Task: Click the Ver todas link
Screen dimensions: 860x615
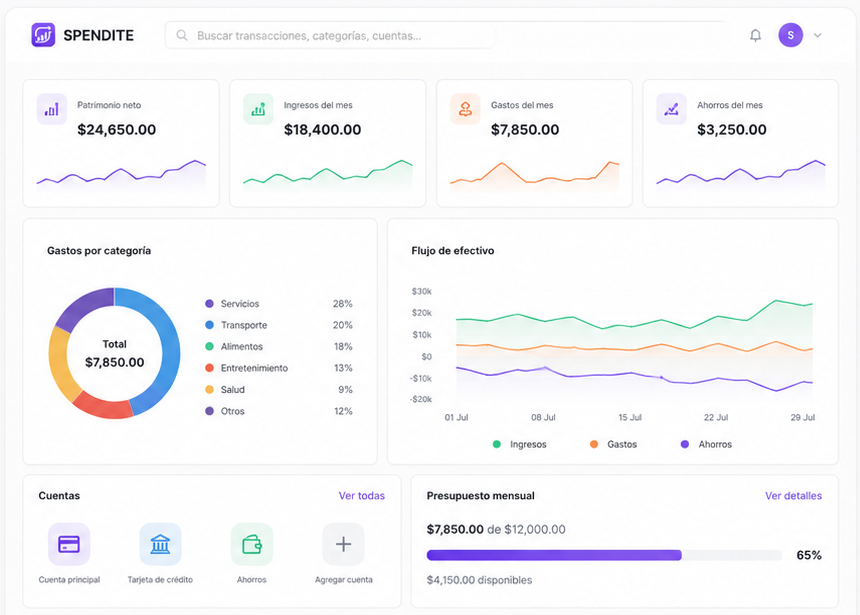Action: point(361,495)
